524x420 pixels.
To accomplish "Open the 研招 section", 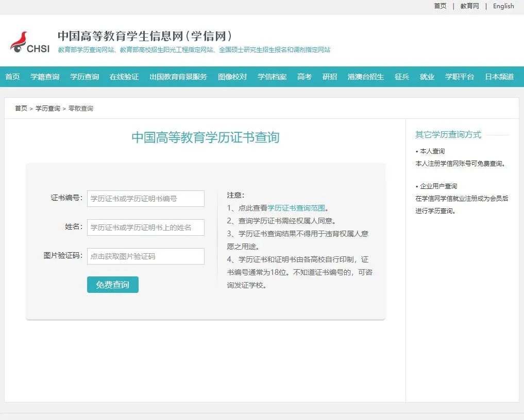I will coord(330,77).
